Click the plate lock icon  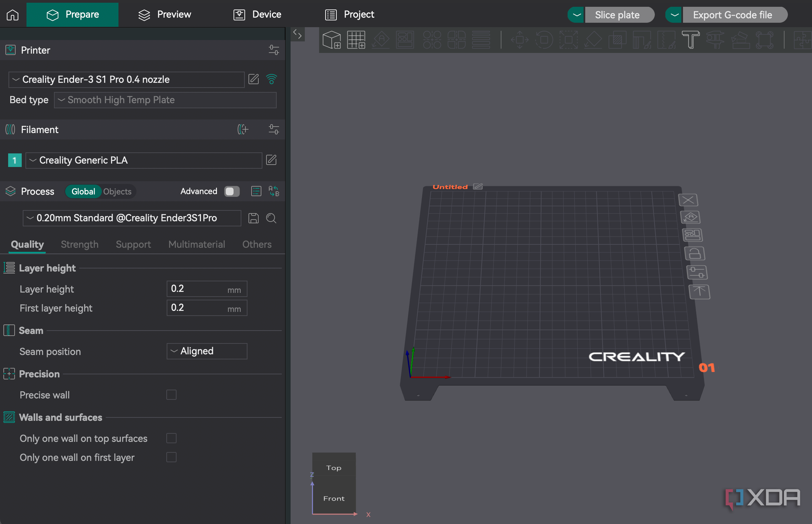(x=695, y=254)
